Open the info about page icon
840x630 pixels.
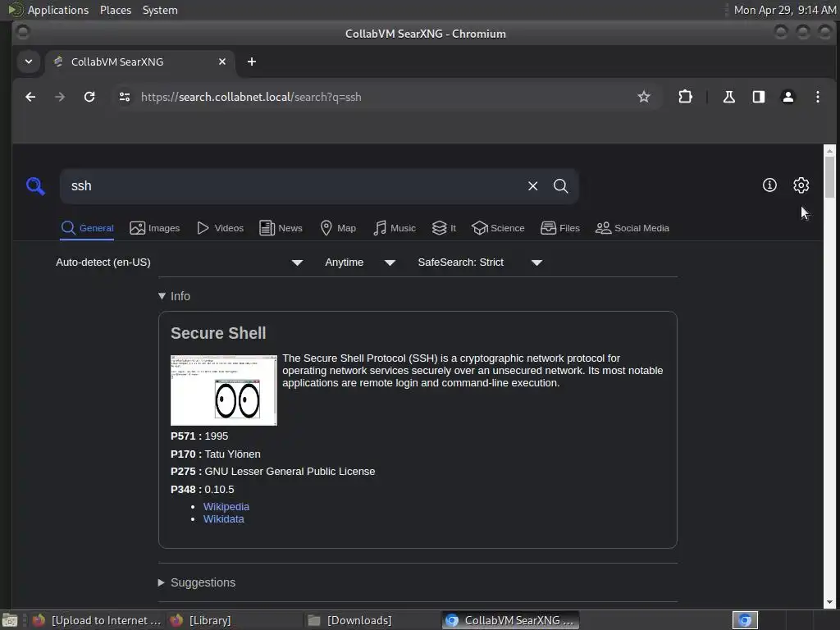coord(769,185)
